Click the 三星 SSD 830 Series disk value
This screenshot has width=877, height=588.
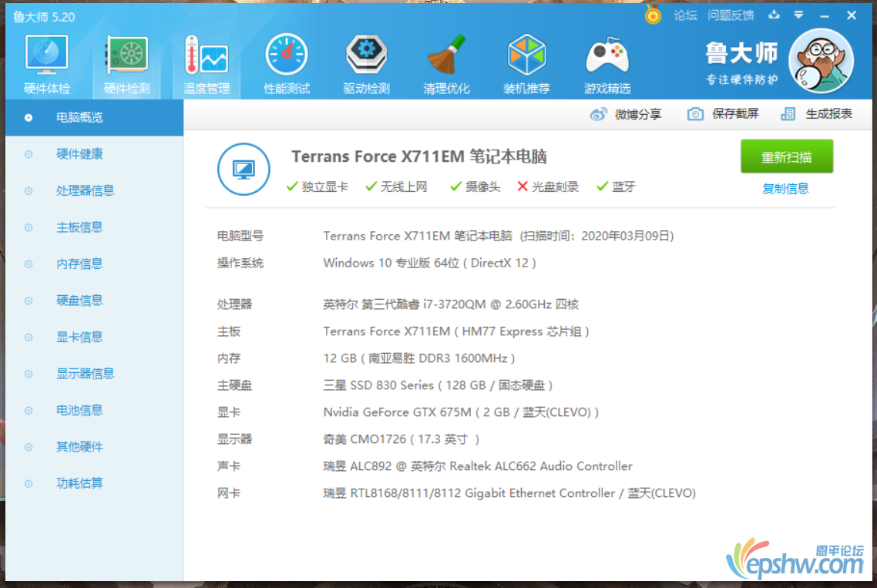click(x=438, y=385)
